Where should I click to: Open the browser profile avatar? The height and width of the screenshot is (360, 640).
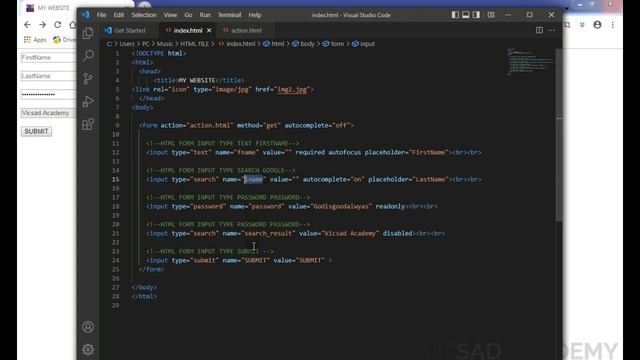click(x=597, y=25)
